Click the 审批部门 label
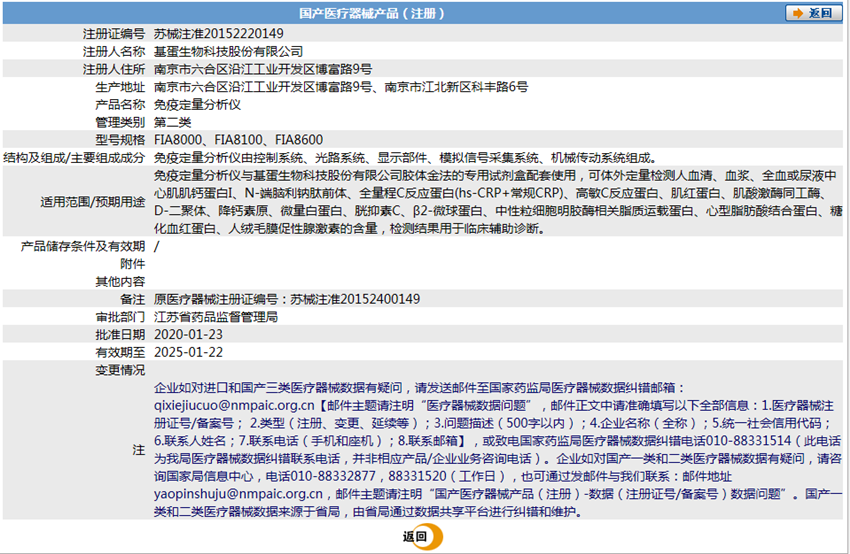The height and width of the screenshot is (554, 850). (120, 317)
